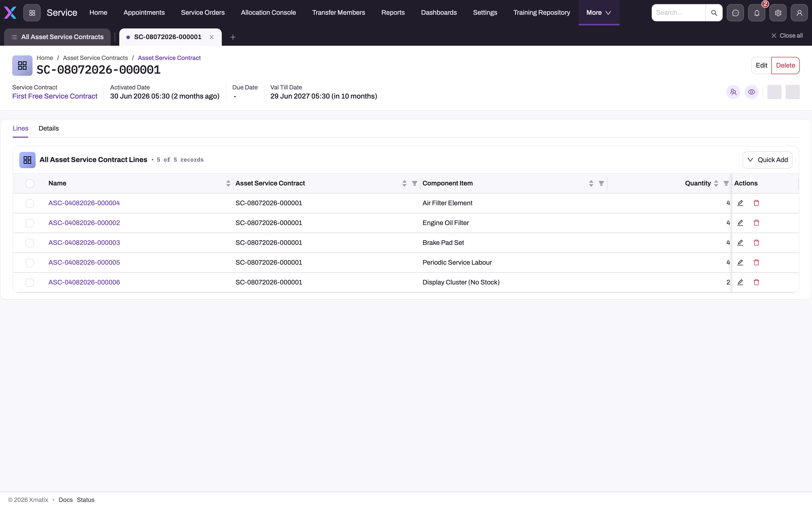The image size is (812, 508).
Task: Click the Xmatix logo icon
Action: point(10,13)
